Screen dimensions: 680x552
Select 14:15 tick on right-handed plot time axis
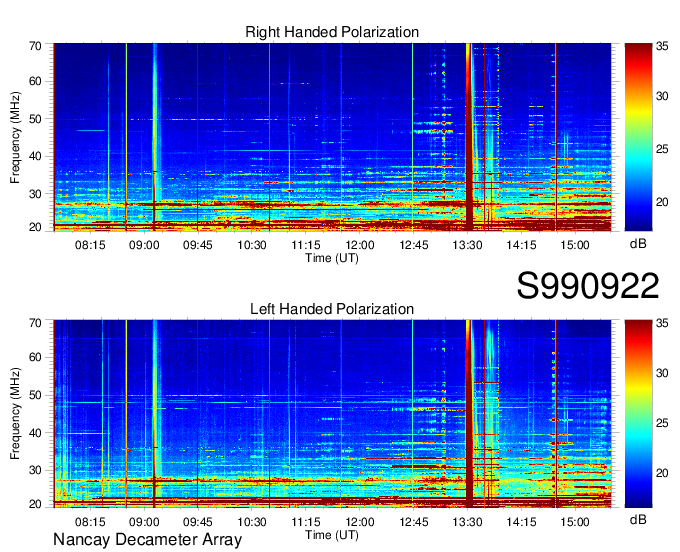[521, 245]
